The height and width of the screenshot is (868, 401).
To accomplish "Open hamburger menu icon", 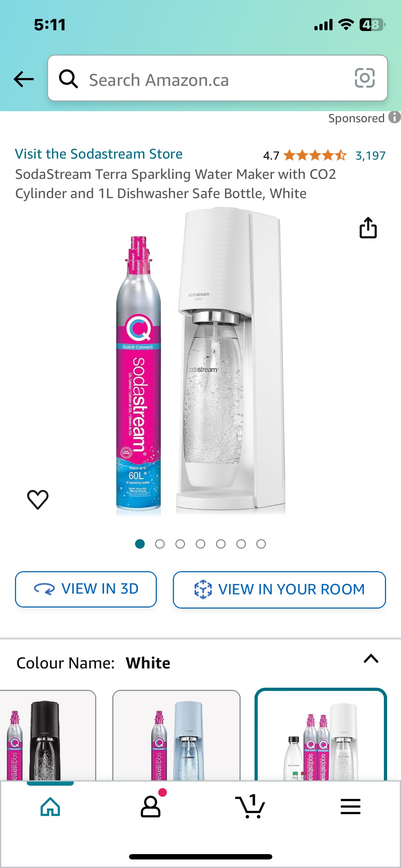I will click(x=350, y=806).
